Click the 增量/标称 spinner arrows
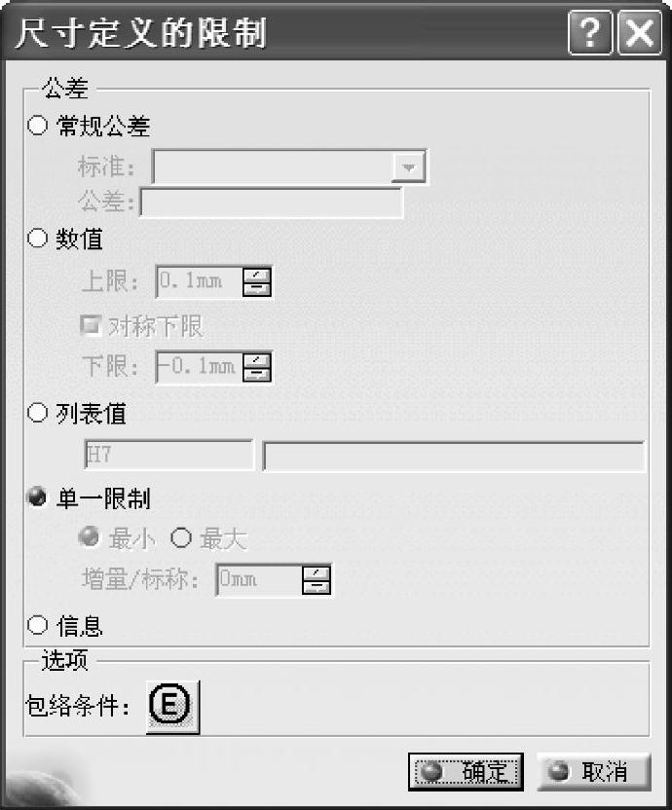This screenshot has height=810, width=672. pos(317,580)
